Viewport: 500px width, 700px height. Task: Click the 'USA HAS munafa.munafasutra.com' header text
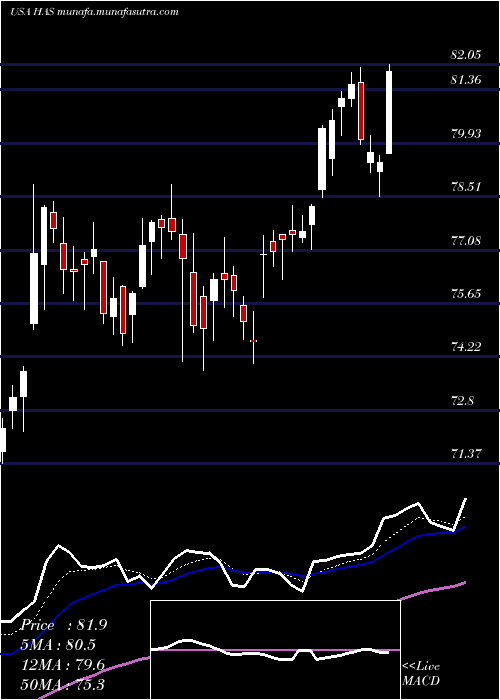point(94,12)
